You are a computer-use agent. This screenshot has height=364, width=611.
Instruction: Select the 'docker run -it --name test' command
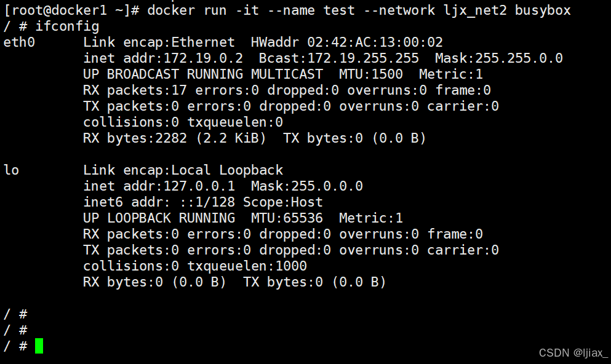[x=251, y=10]
